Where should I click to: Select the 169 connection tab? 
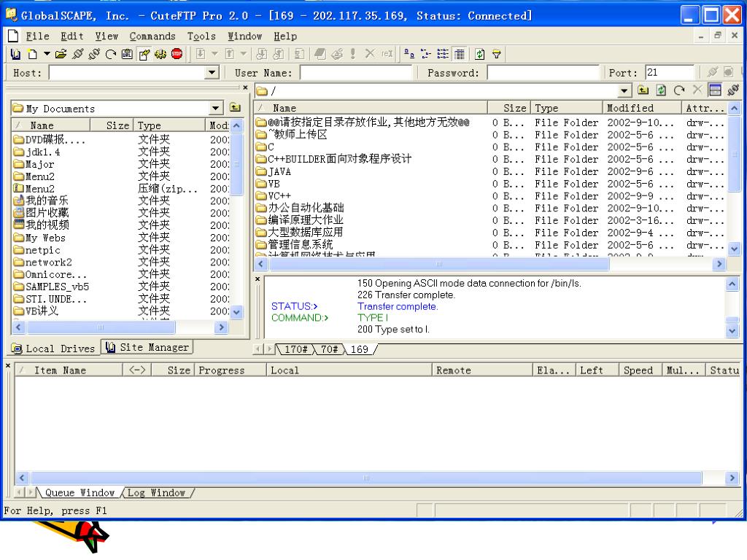click(360, 349)
